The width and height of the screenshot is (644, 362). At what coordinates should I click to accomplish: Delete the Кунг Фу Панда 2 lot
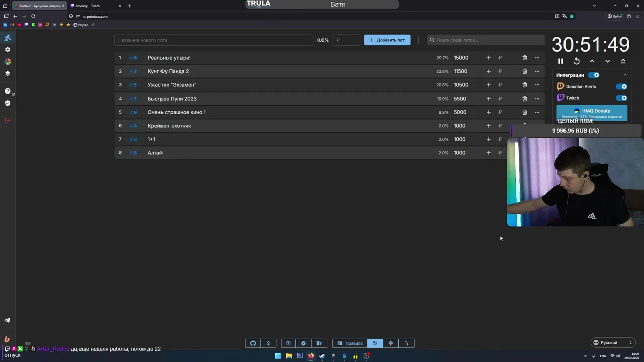click(525, 71)
